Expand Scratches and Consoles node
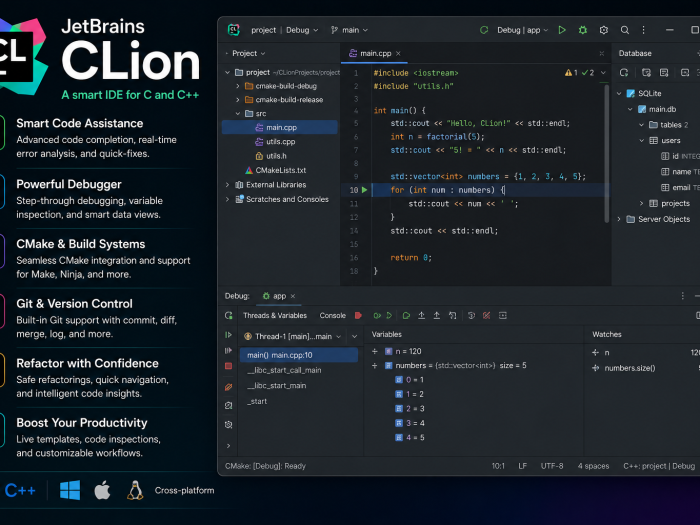This screenshot has width=700, height=525. [x=227, y=199]
